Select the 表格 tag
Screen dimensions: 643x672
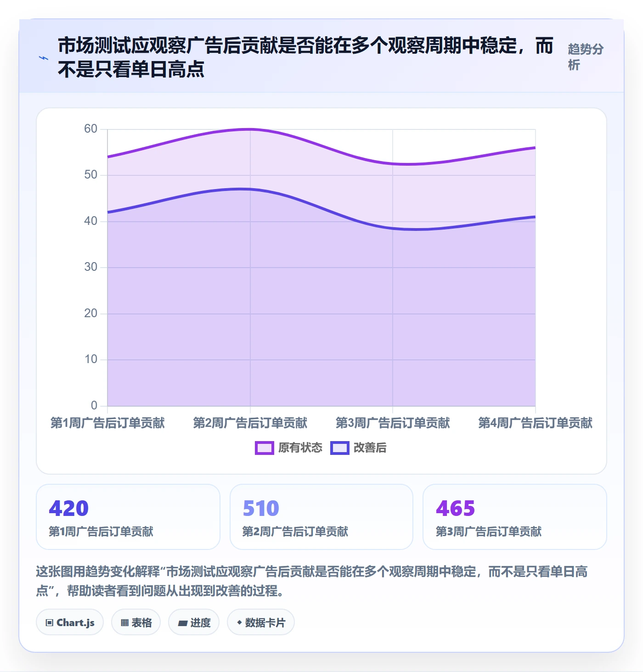(x=136, y=622)
